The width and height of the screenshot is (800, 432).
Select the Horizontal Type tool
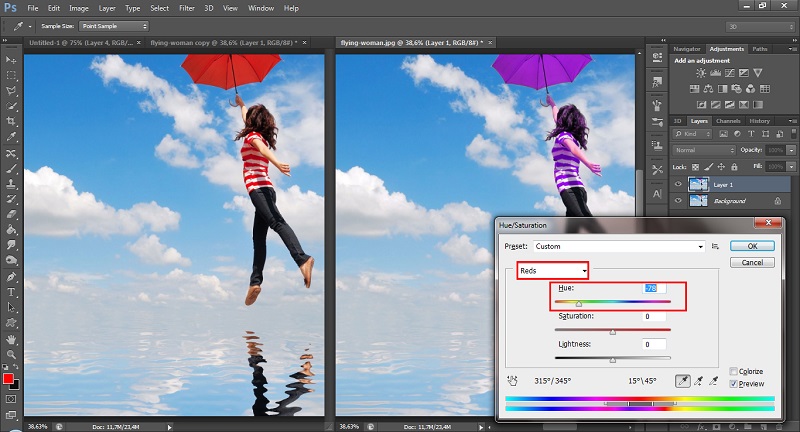[x=11, y=292]
